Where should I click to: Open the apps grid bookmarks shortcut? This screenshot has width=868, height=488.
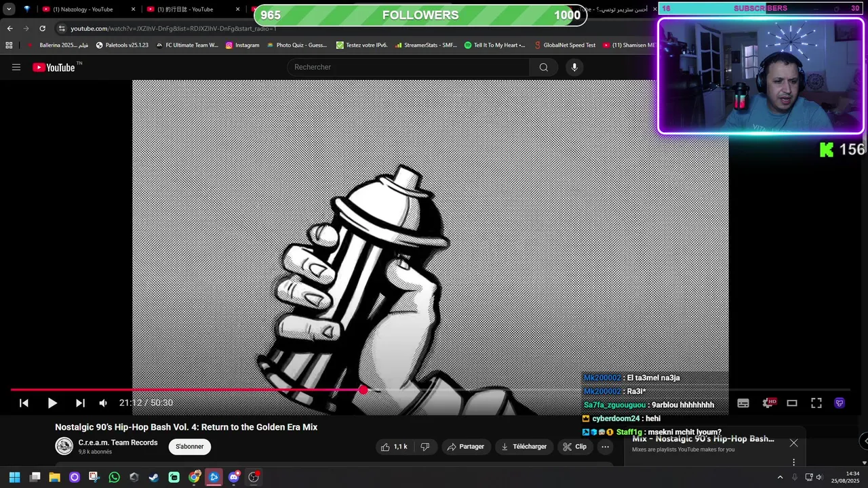click(9, 45)
